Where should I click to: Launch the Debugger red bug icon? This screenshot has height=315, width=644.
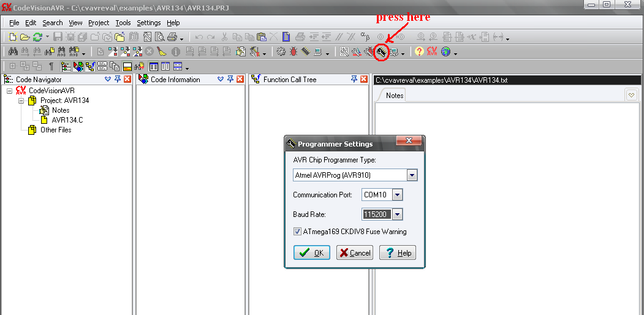294,51
